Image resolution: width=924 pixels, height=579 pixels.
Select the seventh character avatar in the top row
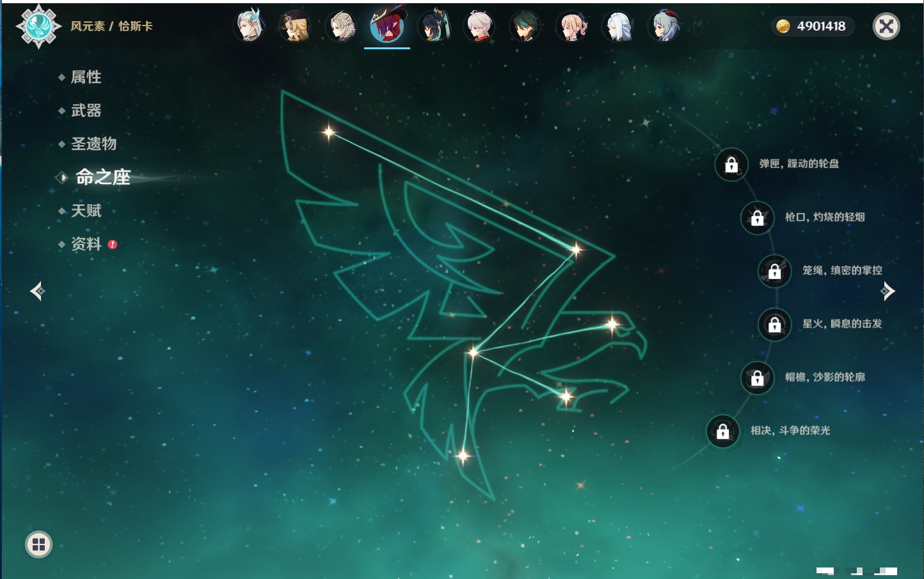525,26
